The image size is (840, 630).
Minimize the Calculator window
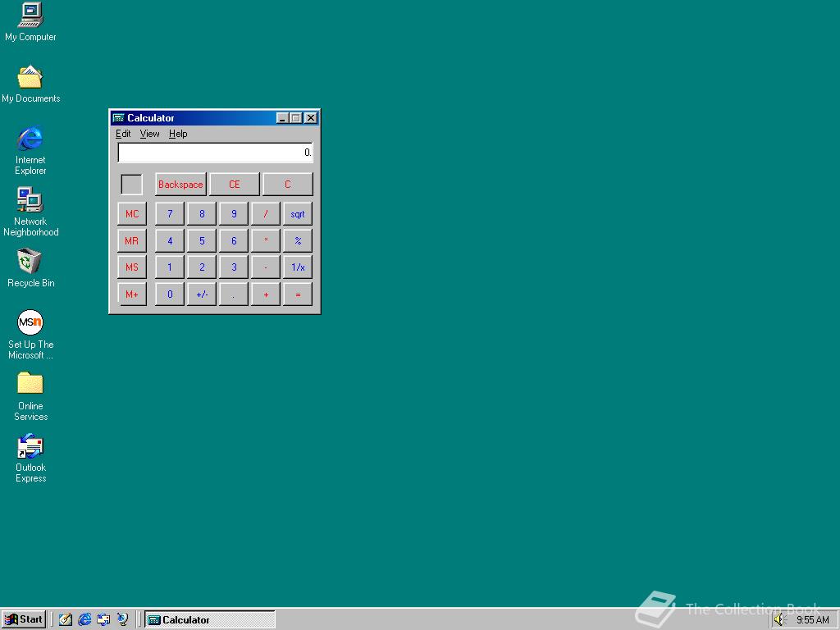(282, 118)
